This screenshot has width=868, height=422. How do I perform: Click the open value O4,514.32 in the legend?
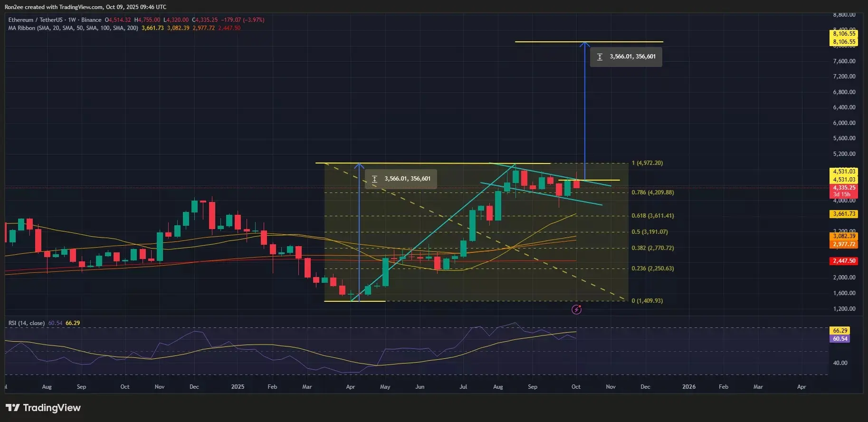click(x=118, y=20)
